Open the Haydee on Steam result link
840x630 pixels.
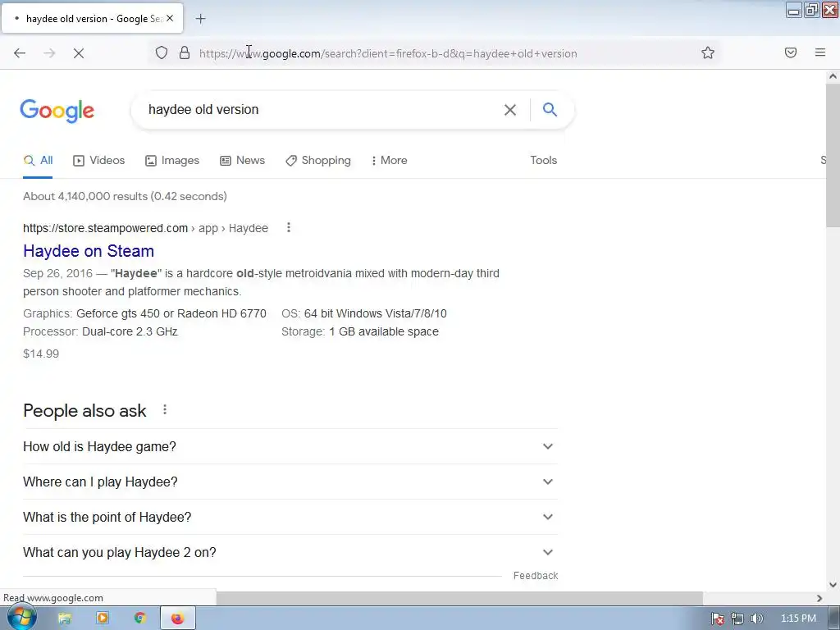(89, 251)
